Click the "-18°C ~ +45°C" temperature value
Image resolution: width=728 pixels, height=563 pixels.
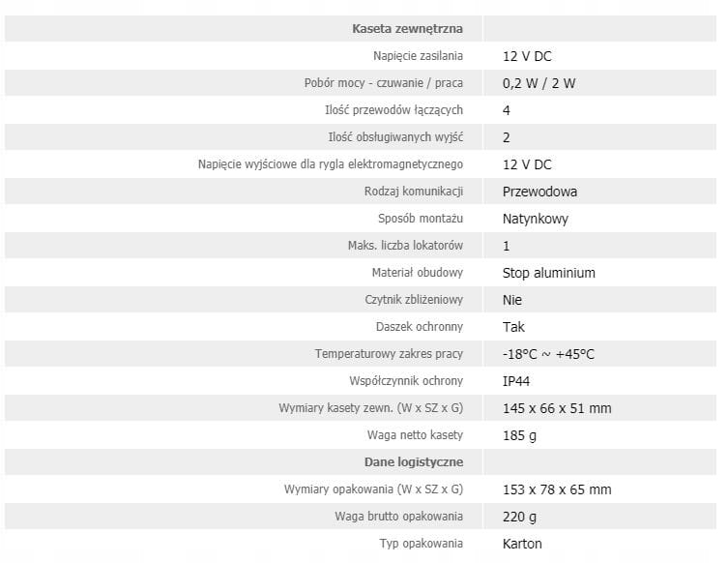548,354
